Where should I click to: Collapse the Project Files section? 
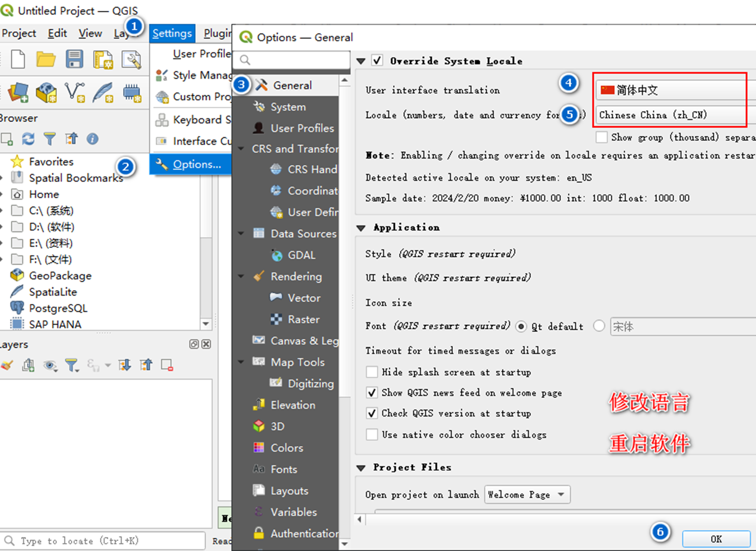361,468
